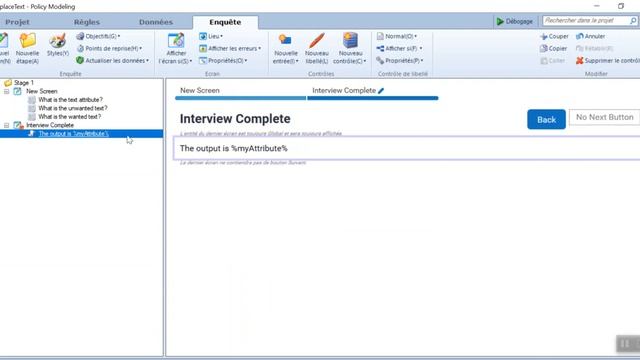Open Afficher les erreurs dropdown
The width and height of the screenshot is (640, 360).
[230, 48]
